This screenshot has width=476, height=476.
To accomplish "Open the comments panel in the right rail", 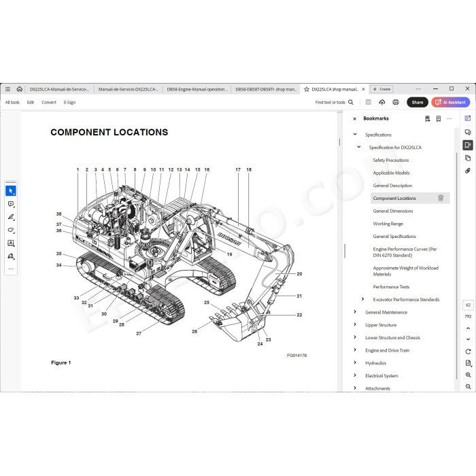I will (468, 132).
